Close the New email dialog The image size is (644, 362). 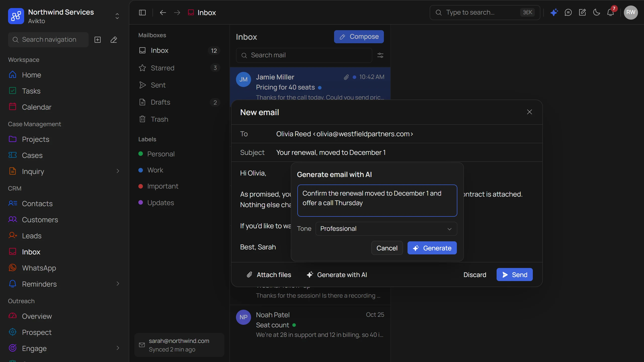[x=530, y=112]
